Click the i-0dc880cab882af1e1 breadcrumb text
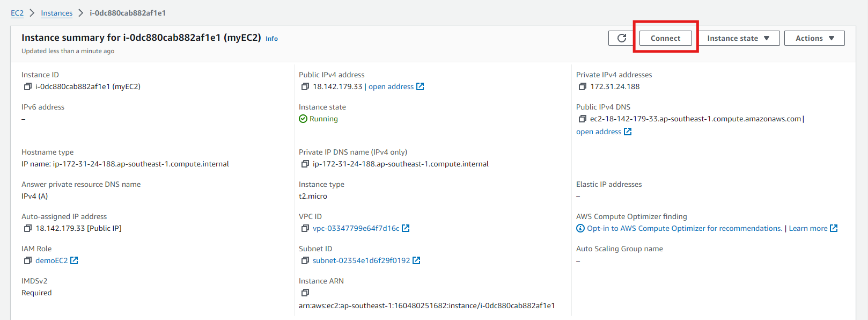868x320 pixels. coord(128,13)
